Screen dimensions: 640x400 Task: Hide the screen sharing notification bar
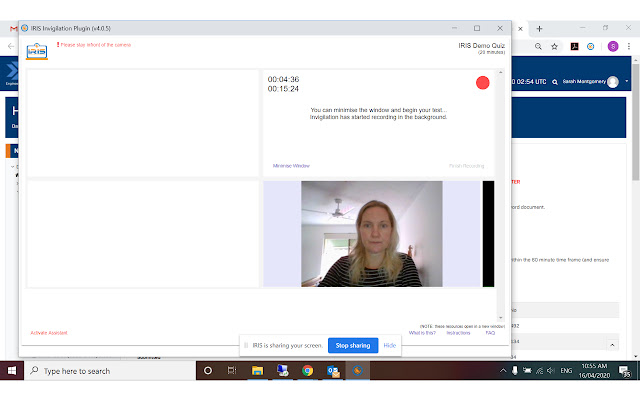tap(390, 345)
